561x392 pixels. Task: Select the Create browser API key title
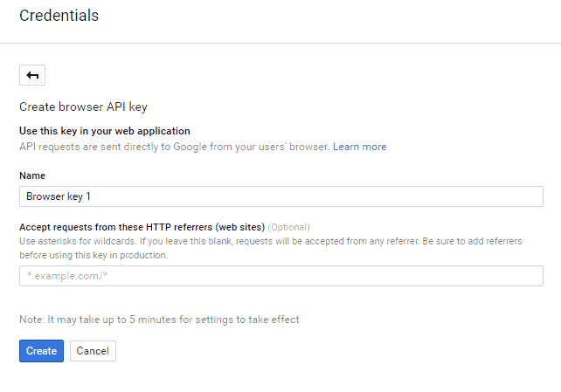click(83, 107)
